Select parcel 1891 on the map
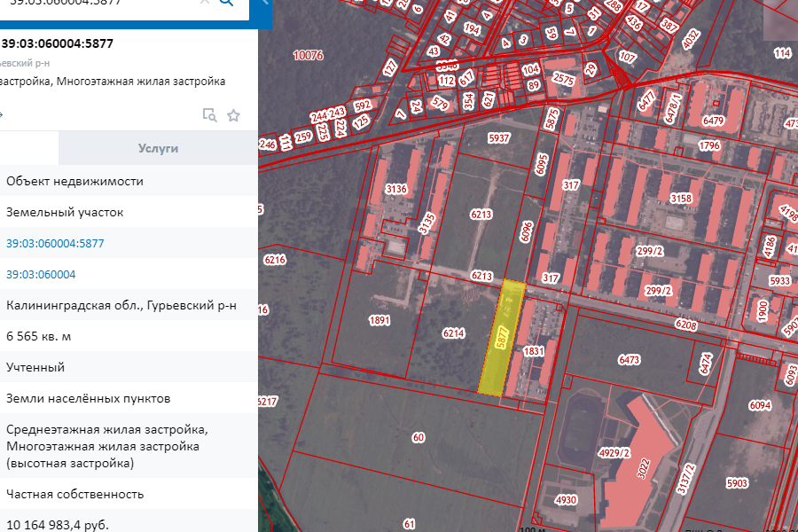Image resolution: width=798 pixels, height=532 pixels. pos(380,322)
